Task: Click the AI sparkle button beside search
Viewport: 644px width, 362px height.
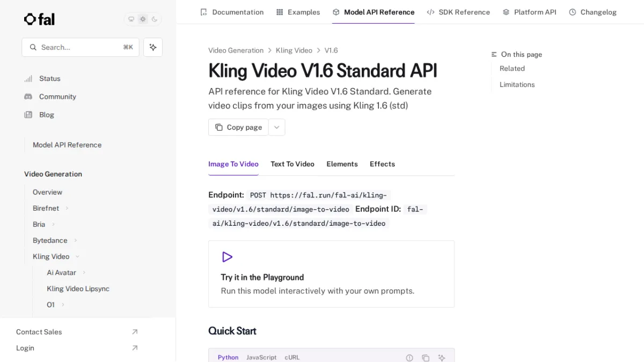Action: click(x=153, y=47)
